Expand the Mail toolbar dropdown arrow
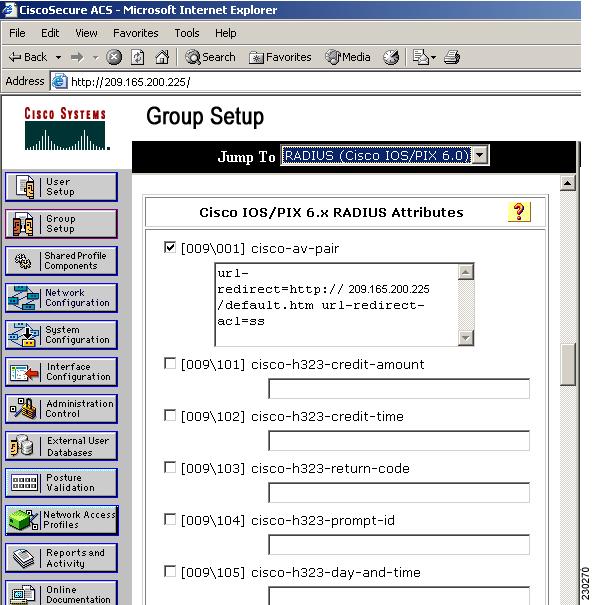593x605 pixels. [x=433, y=57]
